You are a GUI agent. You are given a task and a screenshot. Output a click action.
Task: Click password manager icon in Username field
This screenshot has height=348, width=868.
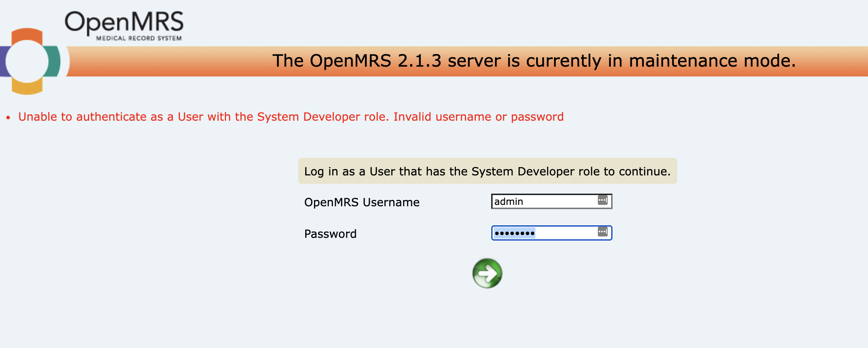[602, 200]
